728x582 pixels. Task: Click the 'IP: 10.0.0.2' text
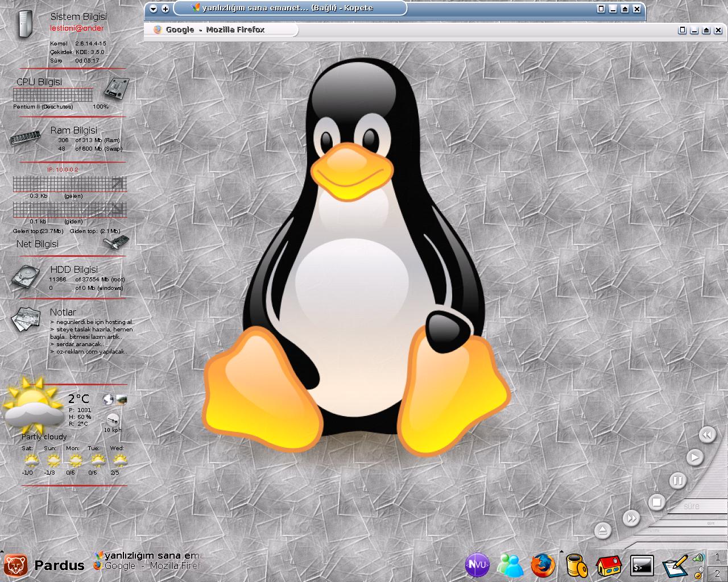[63, 169]
